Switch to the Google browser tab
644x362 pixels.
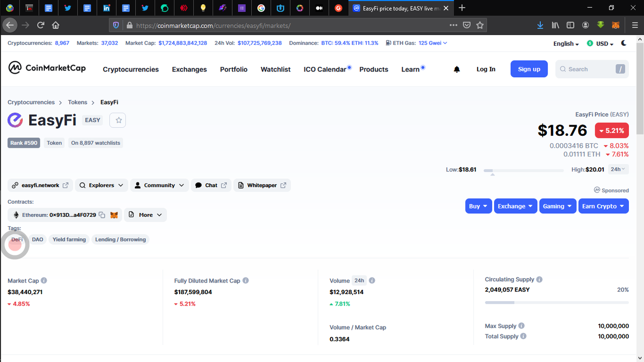pos(261,8)
